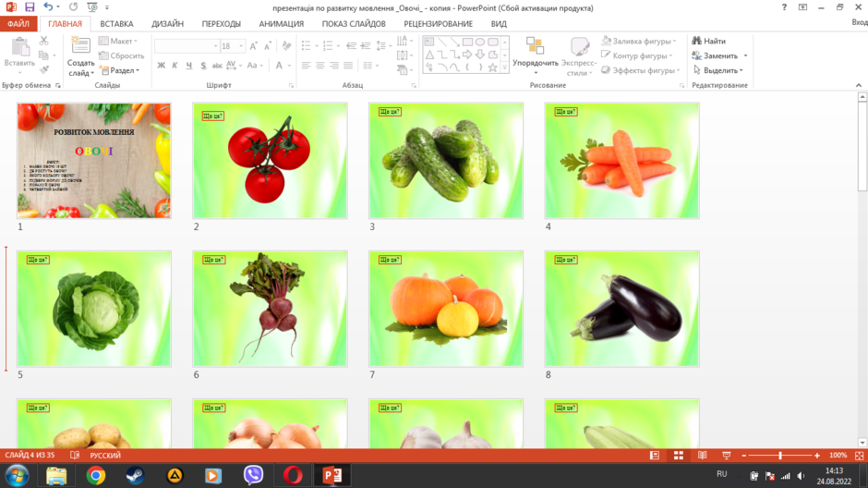Viewport: 868px width, 488px height.
Task: Toggle bold (Ж) formatting
Action: 161,66
